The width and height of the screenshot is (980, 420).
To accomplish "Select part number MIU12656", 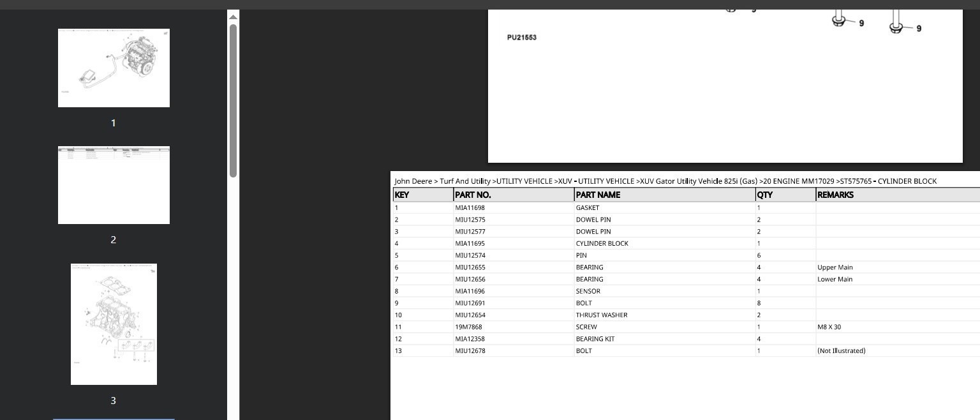I will pyautogui.click(x=470, y=279).
